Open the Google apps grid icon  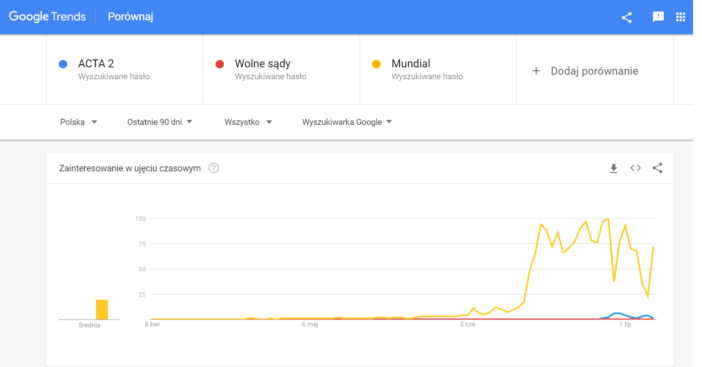click(681, 17)
